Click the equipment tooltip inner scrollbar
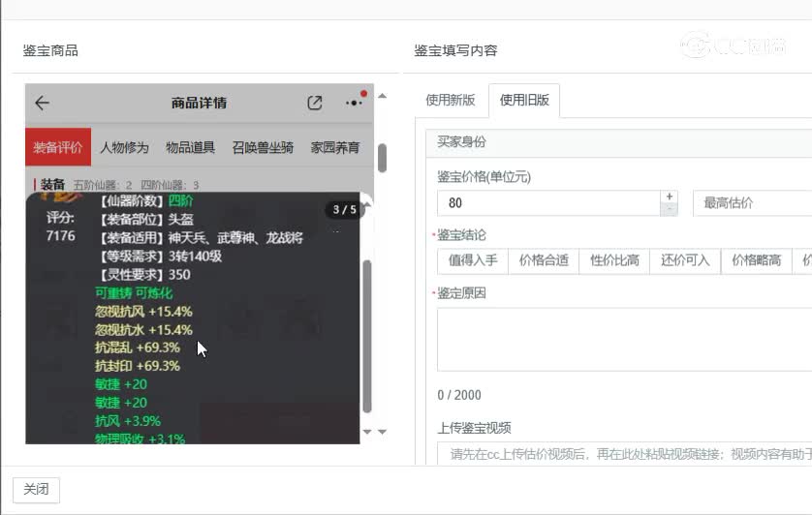The height and width of the screenshot is (515, 812). (367, 337)
